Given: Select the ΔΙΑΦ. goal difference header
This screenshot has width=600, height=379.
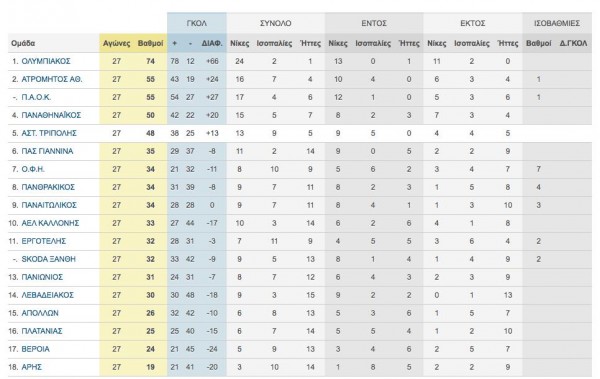Looking at the screenshot, I should coord(212,43).
